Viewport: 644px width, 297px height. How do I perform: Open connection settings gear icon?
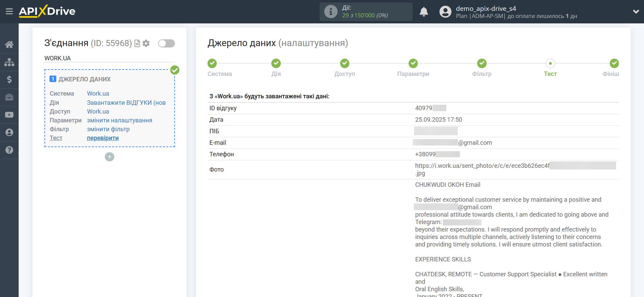146,43
